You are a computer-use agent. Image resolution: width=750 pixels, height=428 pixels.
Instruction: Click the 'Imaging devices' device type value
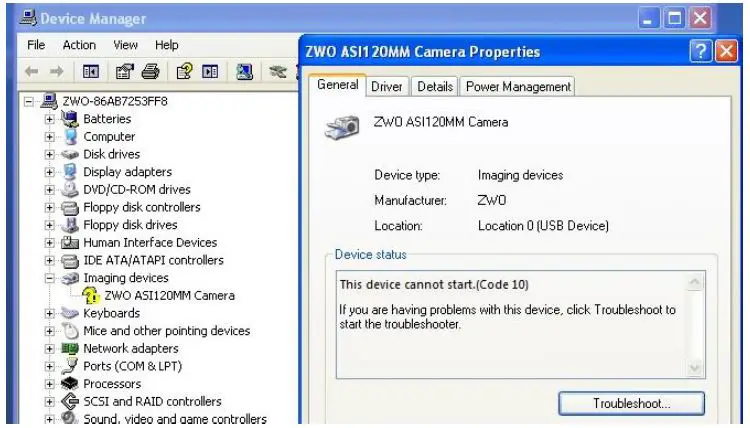[x=520, y=176]
